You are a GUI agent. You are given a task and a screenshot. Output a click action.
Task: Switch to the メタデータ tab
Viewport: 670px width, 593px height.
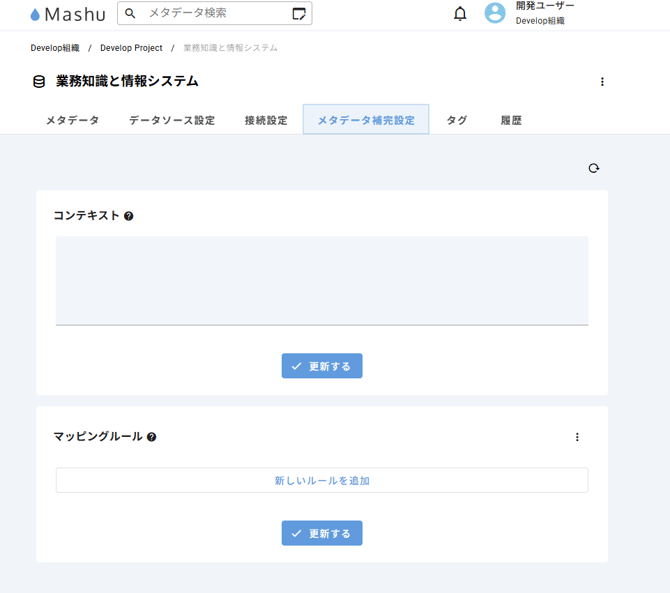[72, 120]
